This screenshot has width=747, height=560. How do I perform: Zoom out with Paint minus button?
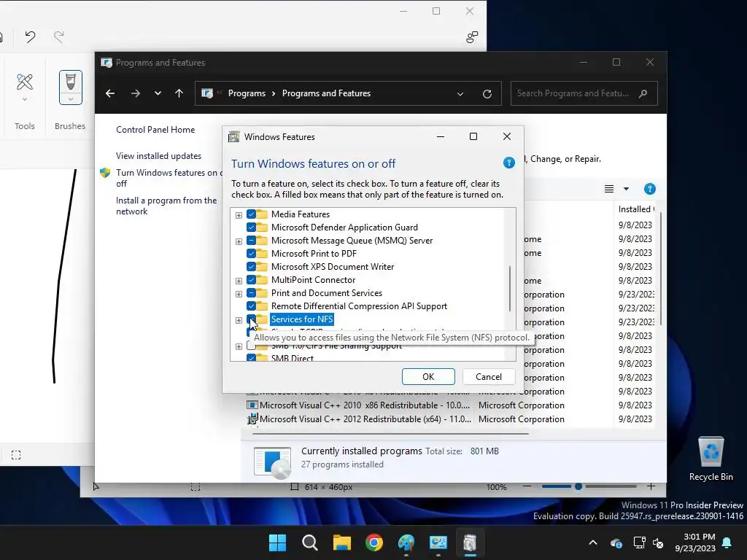(x=527, y=486)
